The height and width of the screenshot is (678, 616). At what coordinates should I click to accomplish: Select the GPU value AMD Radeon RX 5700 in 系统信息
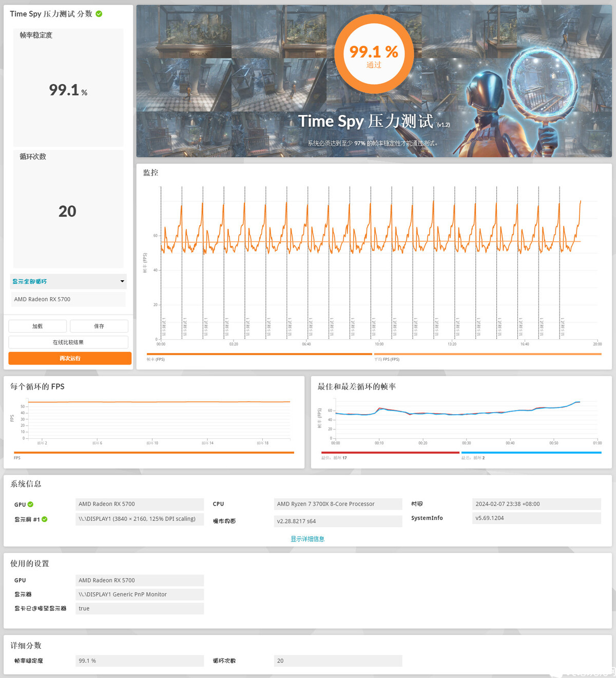point(140,504)
